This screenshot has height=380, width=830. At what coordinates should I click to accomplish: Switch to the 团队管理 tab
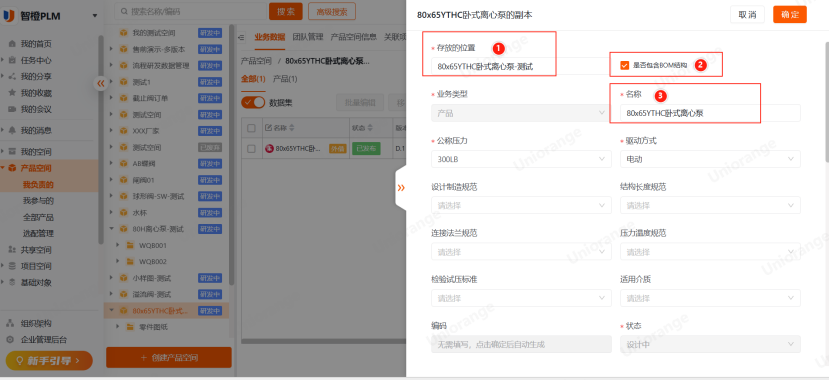(x=308, y=37)
